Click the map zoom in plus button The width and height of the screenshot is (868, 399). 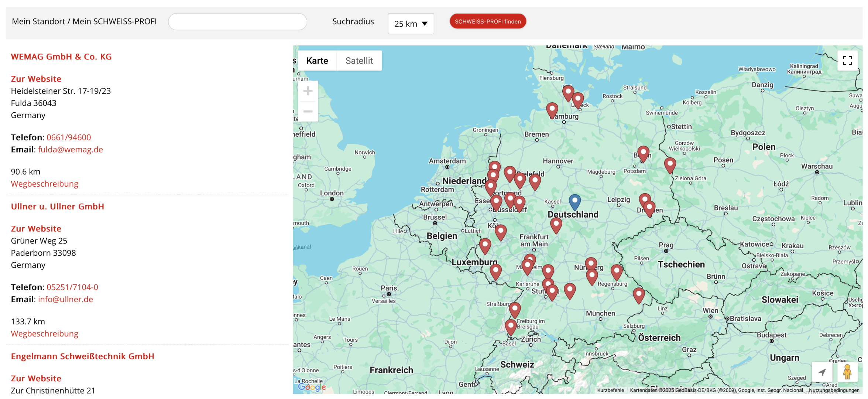pos(308,91)
